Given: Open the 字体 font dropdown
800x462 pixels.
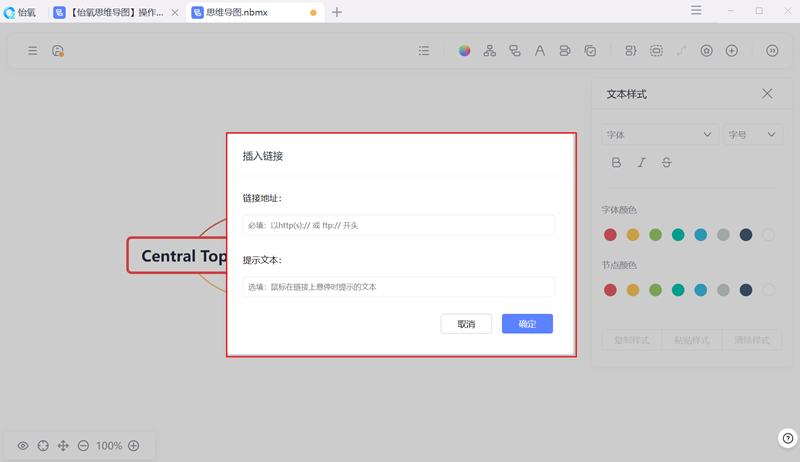Looking at the screenshot, I should tap(660, 135).
